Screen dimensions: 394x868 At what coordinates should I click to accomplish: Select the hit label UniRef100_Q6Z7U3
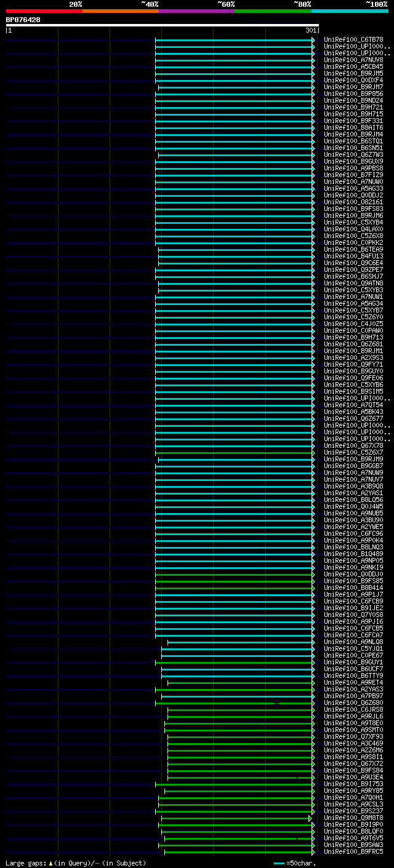(353, 155)
